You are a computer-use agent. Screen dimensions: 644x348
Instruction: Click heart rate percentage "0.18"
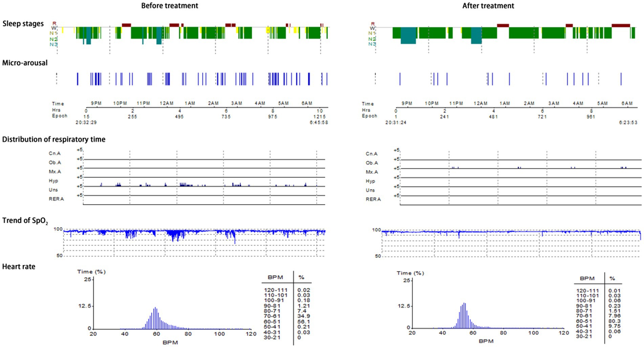304,300
